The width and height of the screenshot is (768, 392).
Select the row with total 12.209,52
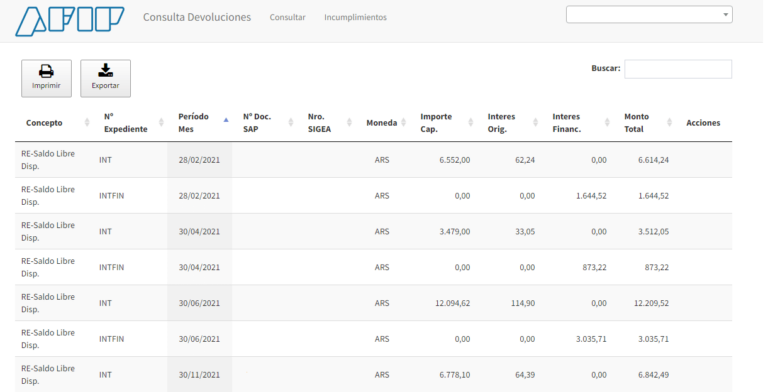pos(374,303)
